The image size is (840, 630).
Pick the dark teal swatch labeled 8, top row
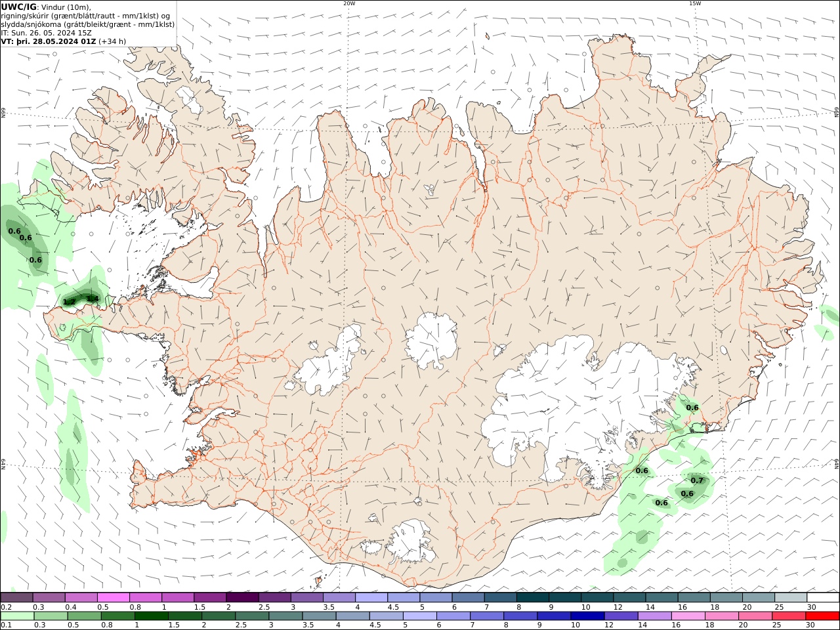[x=532, y=597]
